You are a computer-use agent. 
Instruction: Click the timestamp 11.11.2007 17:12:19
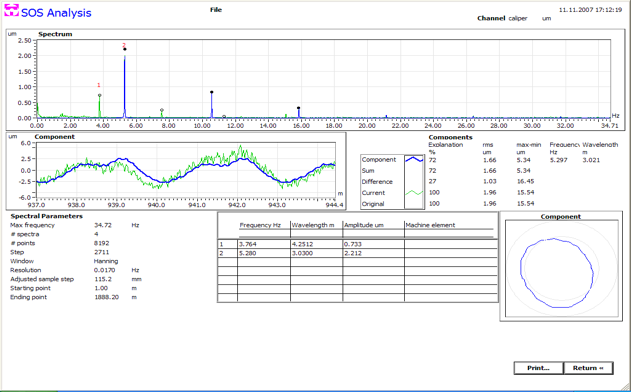point(590,10)
